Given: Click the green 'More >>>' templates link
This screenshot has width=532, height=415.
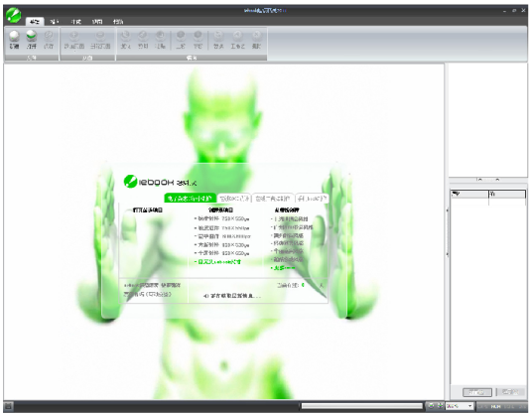Looking at the screenshot, I should pyautogui.click(x=283, y=268).
